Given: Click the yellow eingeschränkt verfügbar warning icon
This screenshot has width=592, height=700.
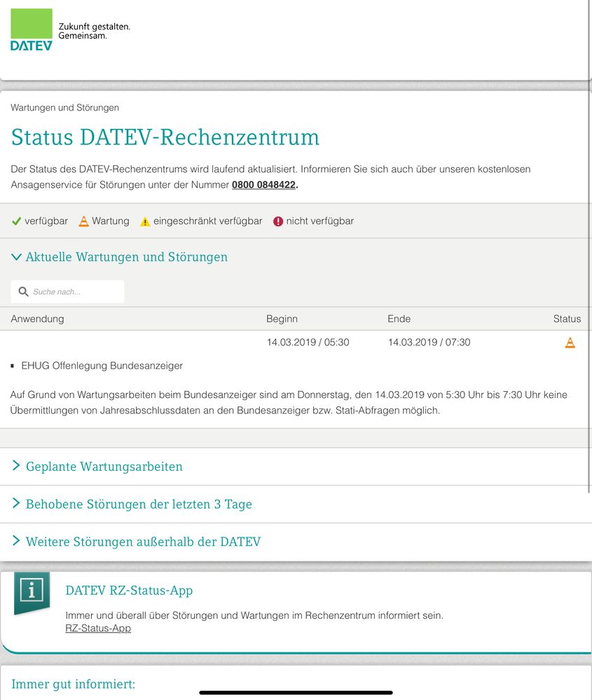Looking at the screenshot, I should [x=145, y=221].
